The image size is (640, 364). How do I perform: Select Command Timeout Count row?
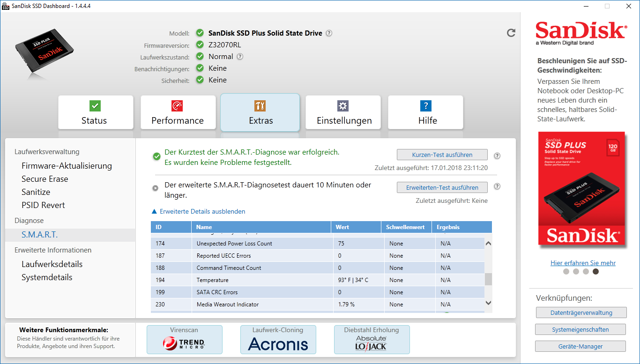[x=318, y=268]
